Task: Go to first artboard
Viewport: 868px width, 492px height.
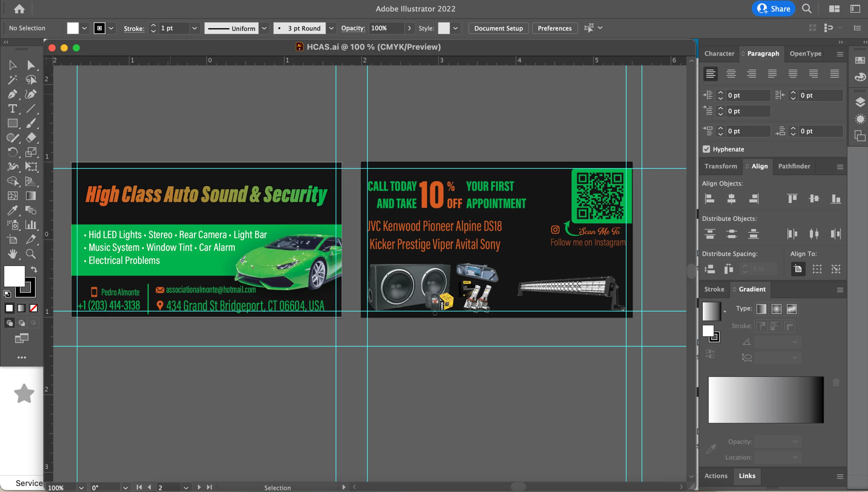Action: pos(139,487)
